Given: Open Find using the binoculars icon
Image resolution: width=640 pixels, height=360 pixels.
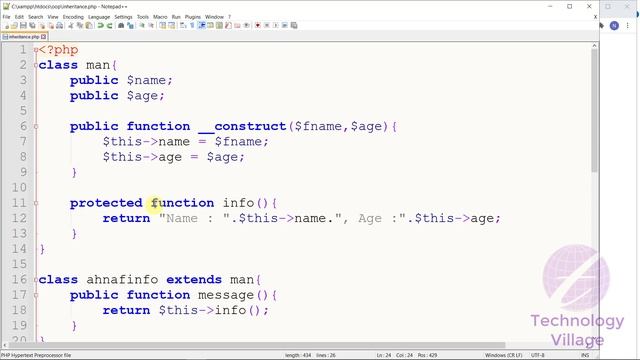Looking at the screenshot, I should click(x=121, y=25).
